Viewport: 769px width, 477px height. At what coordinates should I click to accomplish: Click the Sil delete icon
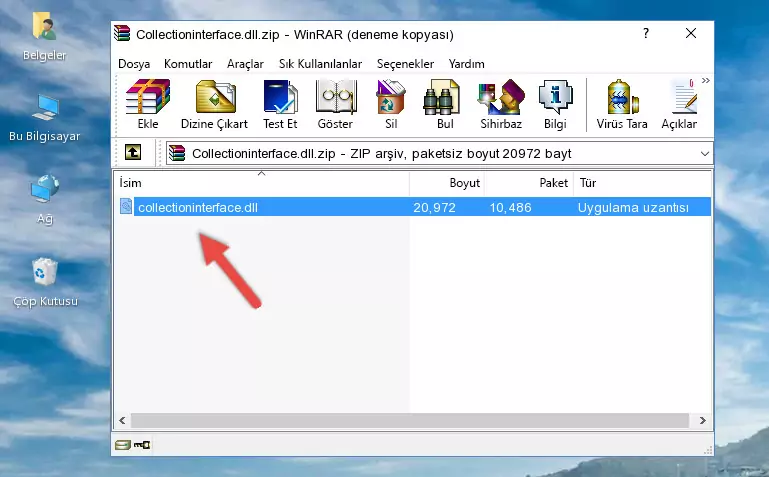(x=391, y=104)
